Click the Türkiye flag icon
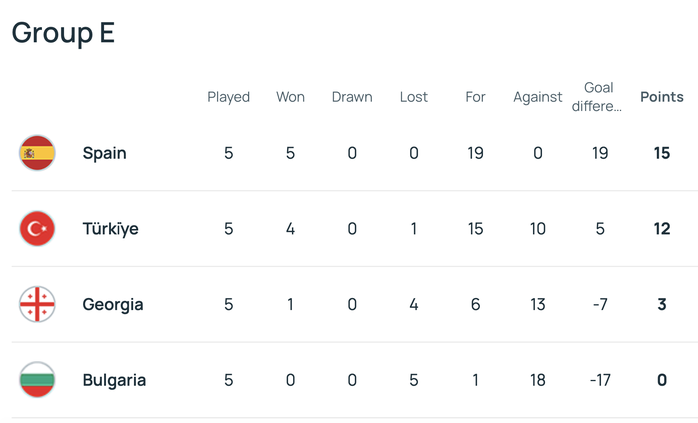Viewport: 698px width, 423px height. click(x=37, y=229)
